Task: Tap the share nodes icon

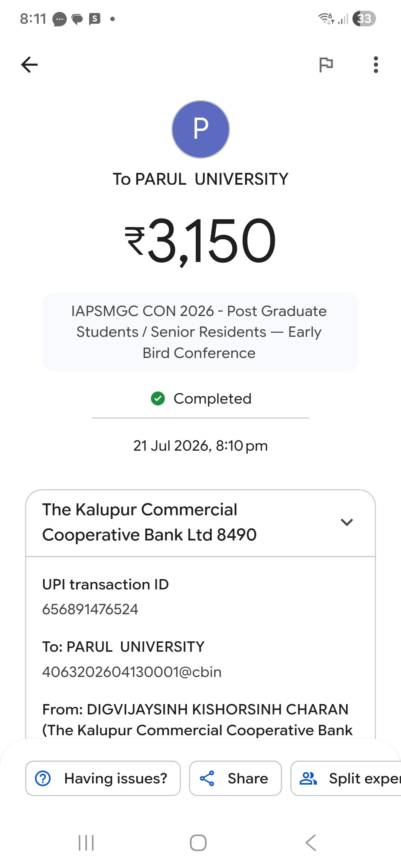Action: pos(207,778)
